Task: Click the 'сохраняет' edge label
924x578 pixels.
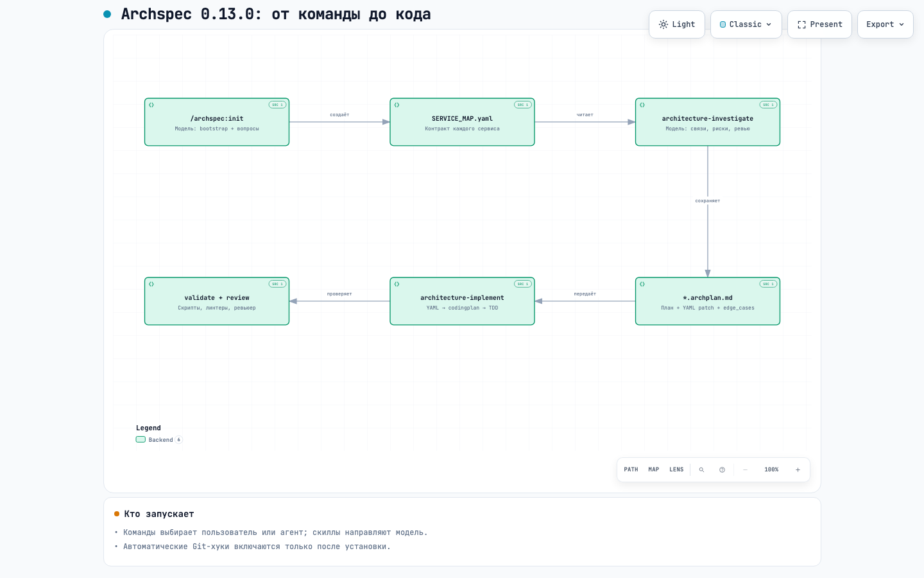Action: [708, 201]
